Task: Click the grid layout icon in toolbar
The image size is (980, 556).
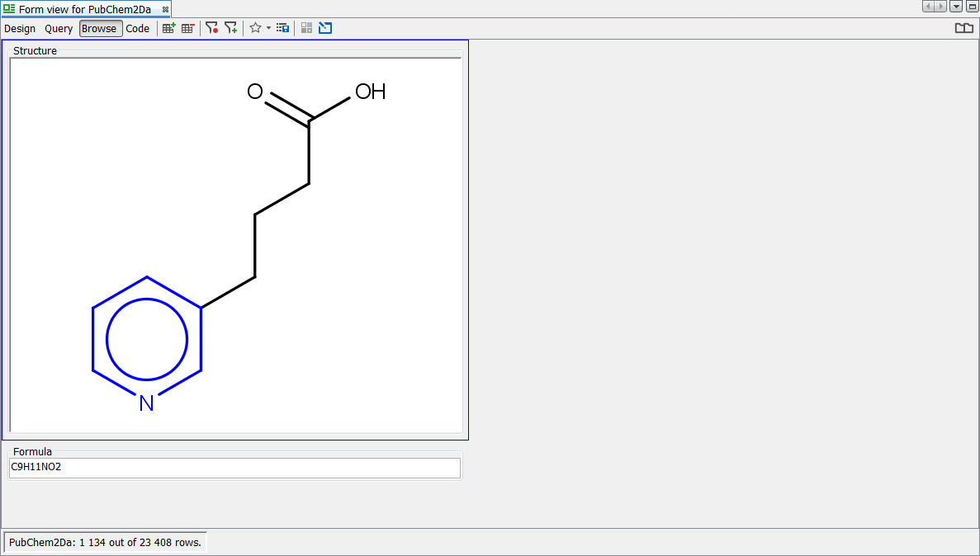Action: point(306,28)
